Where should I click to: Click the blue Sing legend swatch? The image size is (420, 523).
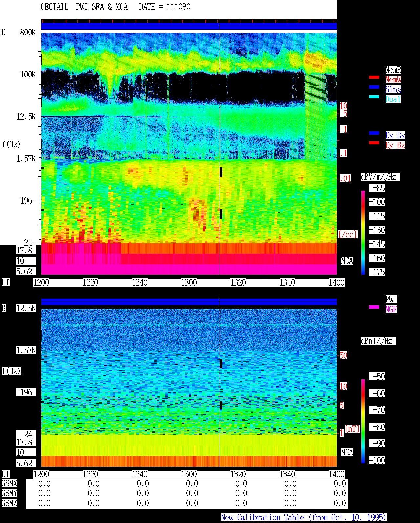(x=374, y=87)
